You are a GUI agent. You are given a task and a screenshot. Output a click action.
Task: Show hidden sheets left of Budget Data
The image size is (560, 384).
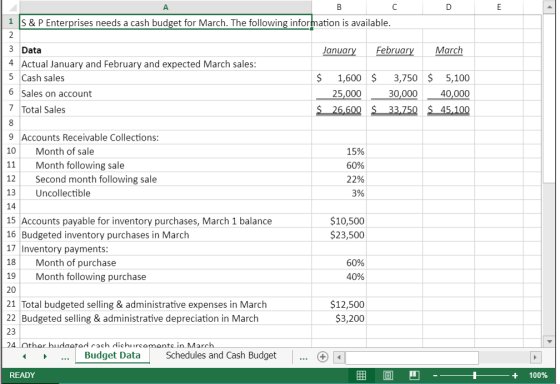(x=65, y=357)
